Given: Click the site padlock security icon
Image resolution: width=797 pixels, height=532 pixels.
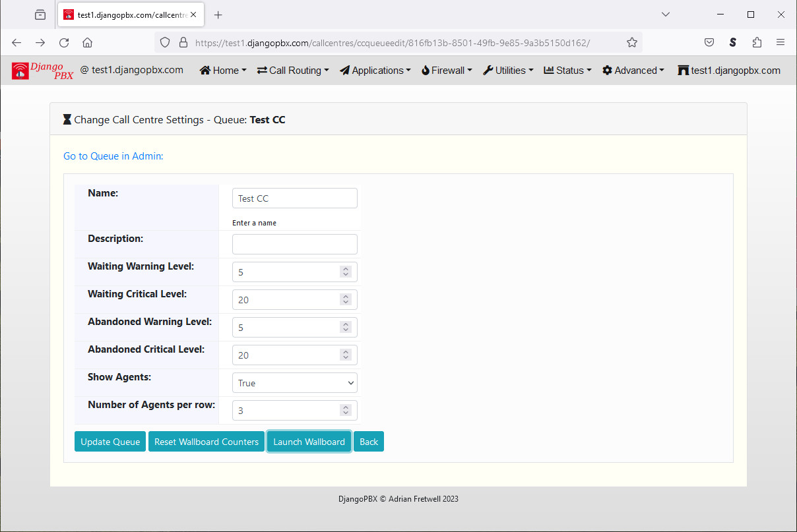Looking at the screenshot, I should pos(183,42).
